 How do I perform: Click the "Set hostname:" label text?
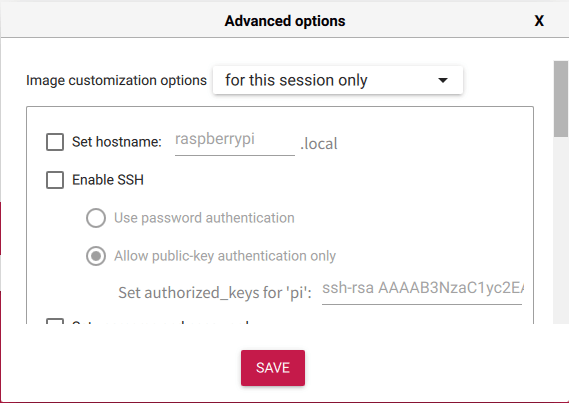coord(117,142)
